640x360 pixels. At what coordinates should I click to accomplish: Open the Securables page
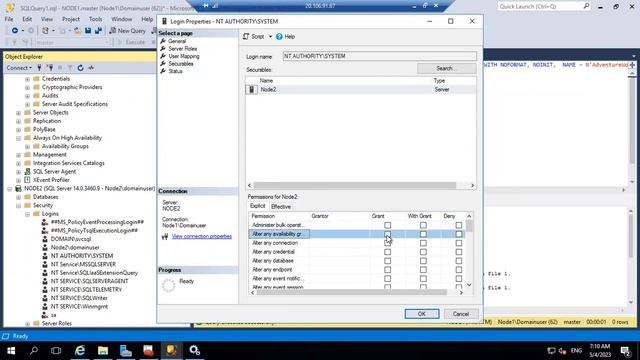click(181, 64)
